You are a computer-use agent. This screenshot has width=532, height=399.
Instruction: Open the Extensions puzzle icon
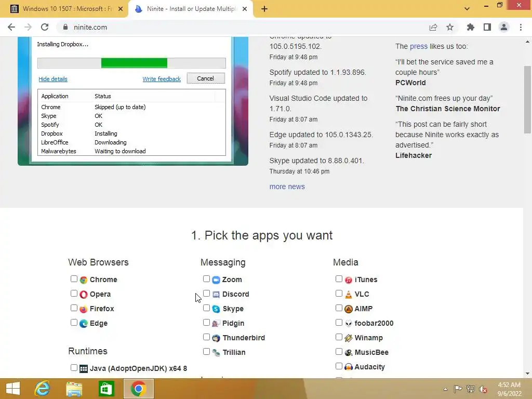pos(470,27)
